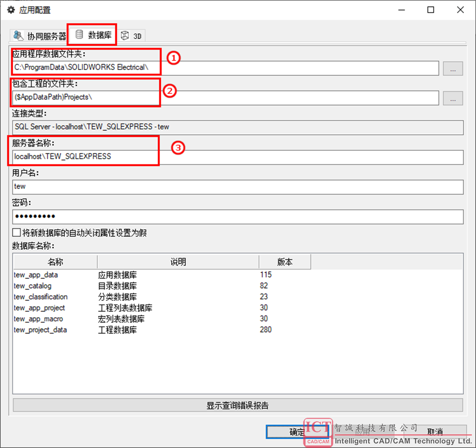This screenshot has width=476, height=448.
Task: Click version value 23
Action: (x=264, y=297)
